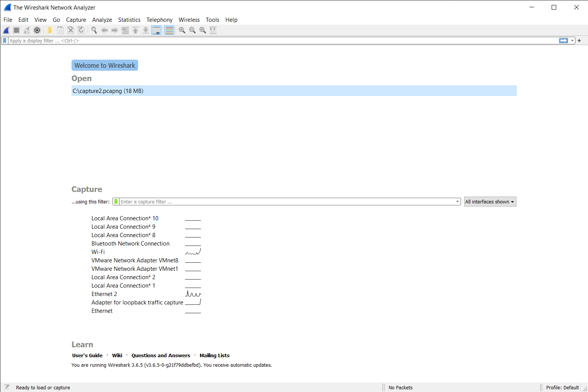Click the resize columns icon
The width and height of the screenshot is (588, 392).
click(213, 30)
